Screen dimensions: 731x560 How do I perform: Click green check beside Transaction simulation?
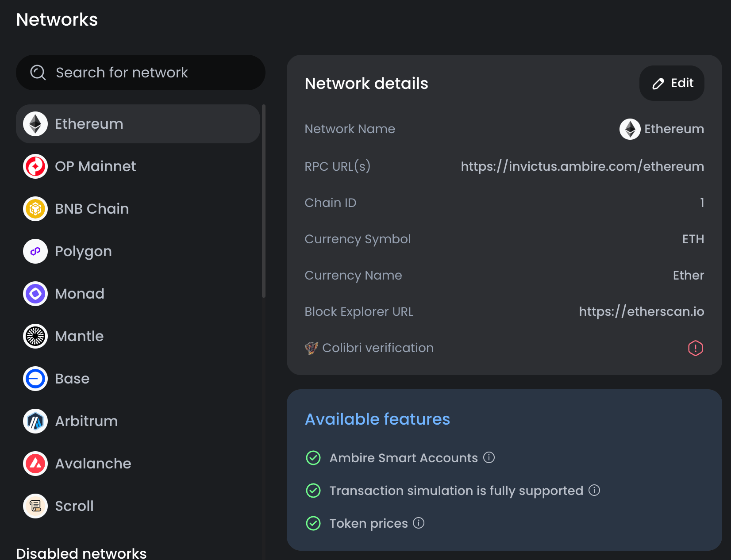coord(313,491)
